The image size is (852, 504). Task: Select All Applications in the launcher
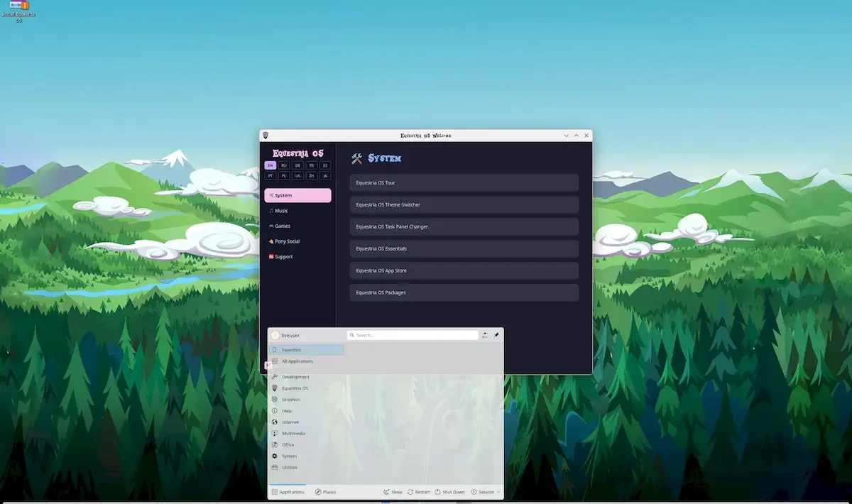click(x=307, y=361)
